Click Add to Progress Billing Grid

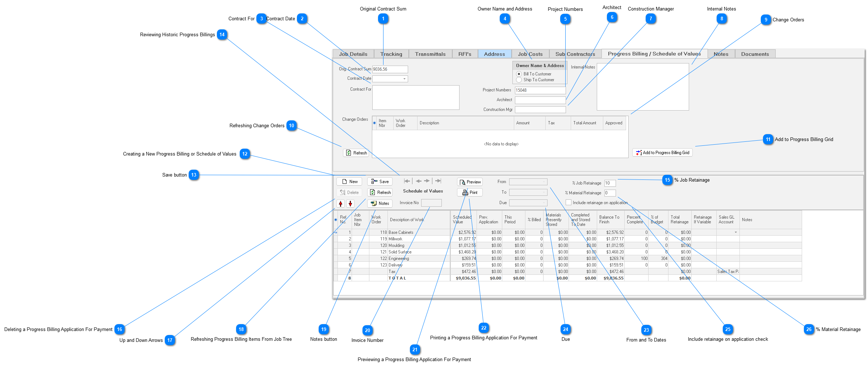pyautogui.click(x=662, y=152)
